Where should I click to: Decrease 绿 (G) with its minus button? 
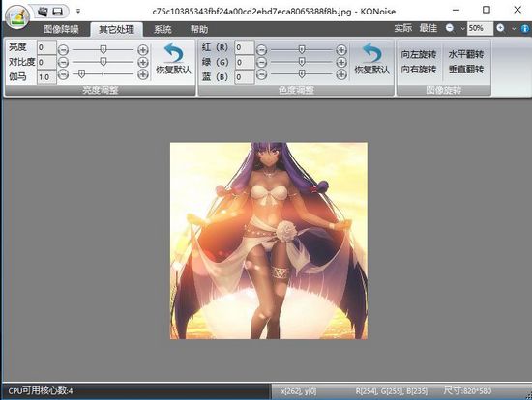pyautogui.click(x=261, y=63)
